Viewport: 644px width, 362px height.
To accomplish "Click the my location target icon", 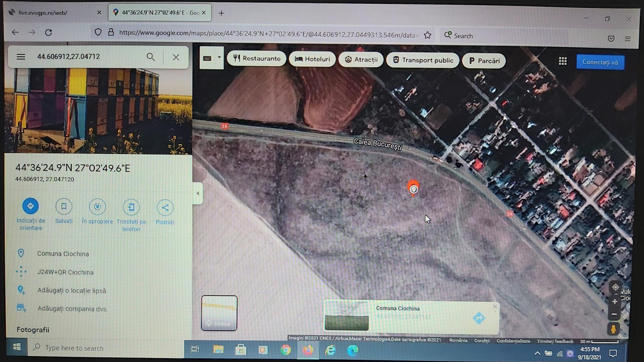I will pyautogui.click(x=615, y=287).
